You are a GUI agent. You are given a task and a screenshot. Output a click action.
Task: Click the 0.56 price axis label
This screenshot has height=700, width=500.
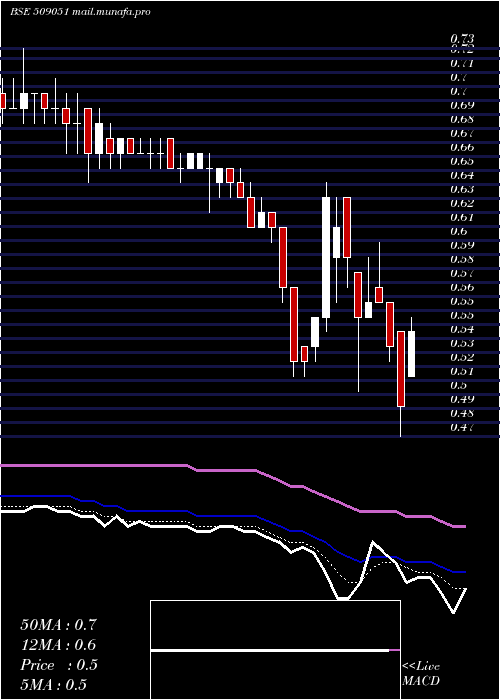(x=462, y=287)
